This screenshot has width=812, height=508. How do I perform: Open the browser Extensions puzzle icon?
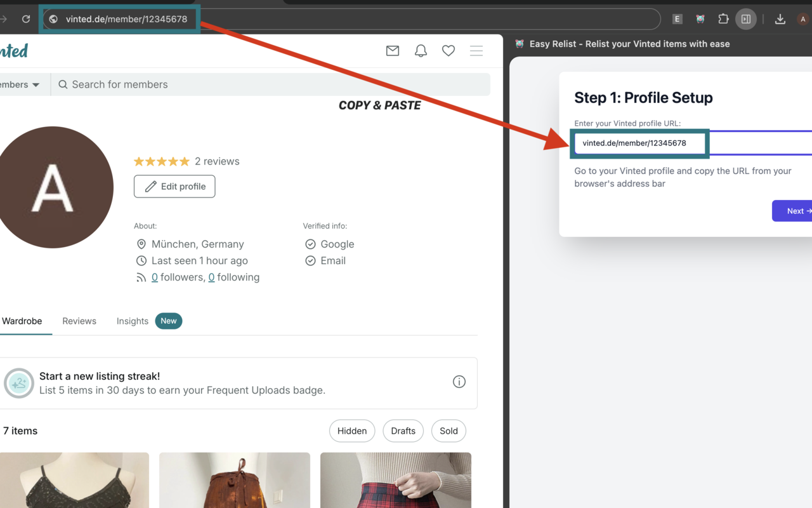pyautogui.click(x=723, y=19)
